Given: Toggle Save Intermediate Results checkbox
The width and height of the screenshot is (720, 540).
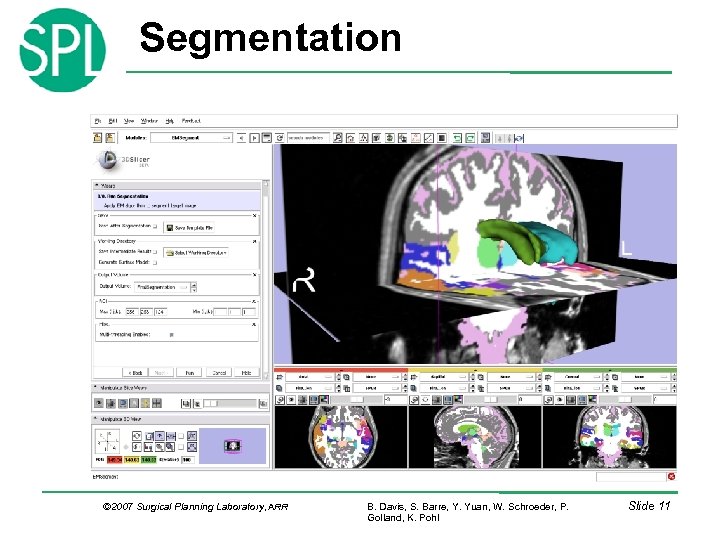Looking at the screenshot, I should (155, 252).
